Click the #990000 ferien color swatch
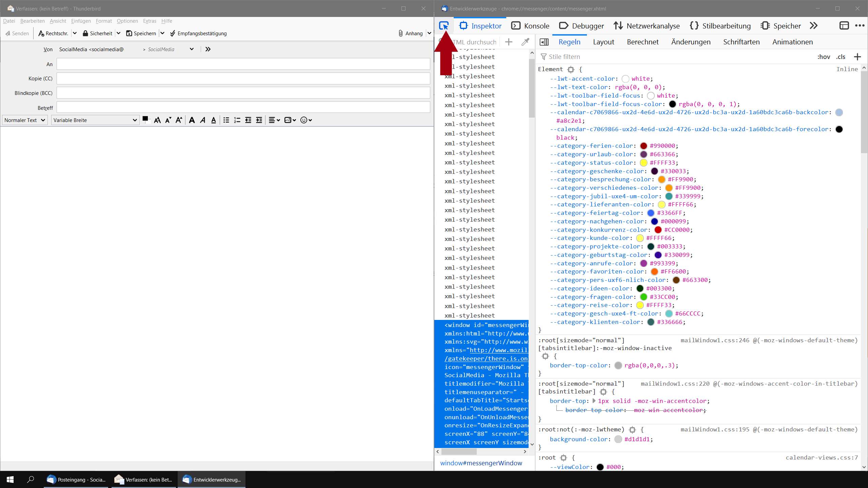 (643, 146)
